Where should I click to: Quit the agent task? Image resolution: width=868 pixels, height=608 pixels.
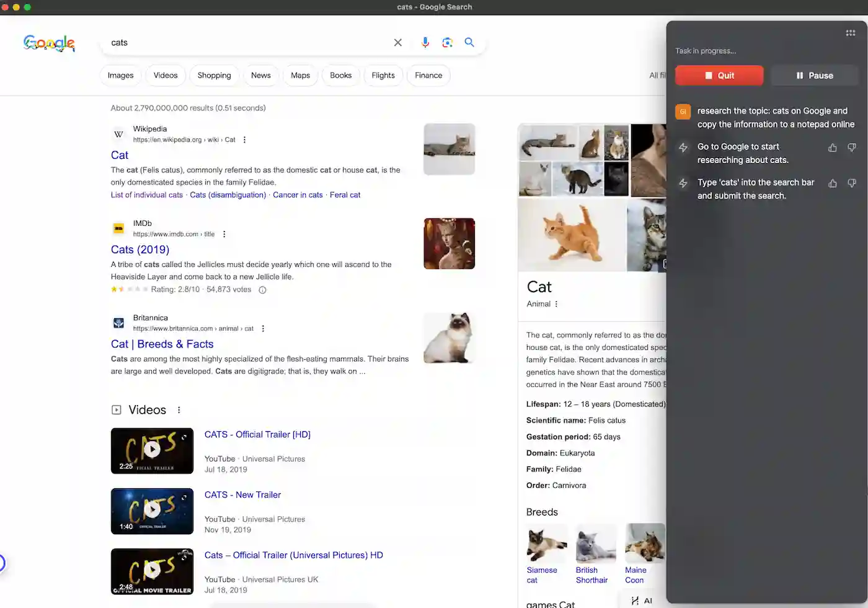719,75
